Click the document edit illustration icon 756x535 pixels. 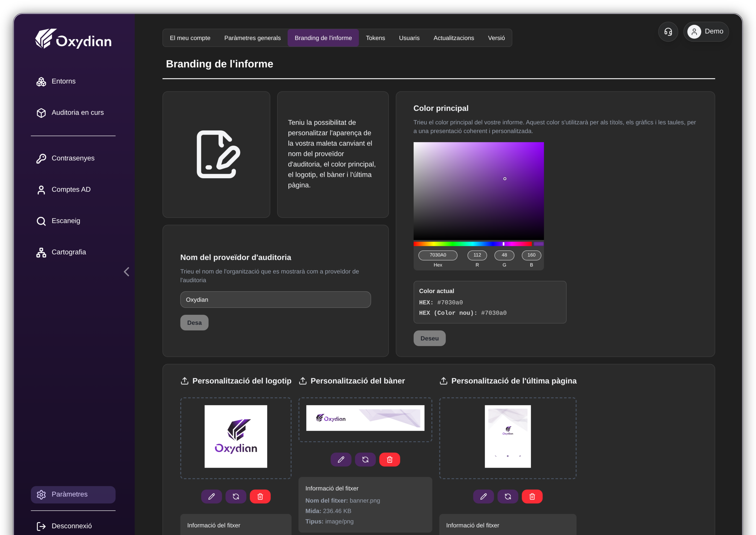pyautogui.click(x=218, y=154)
